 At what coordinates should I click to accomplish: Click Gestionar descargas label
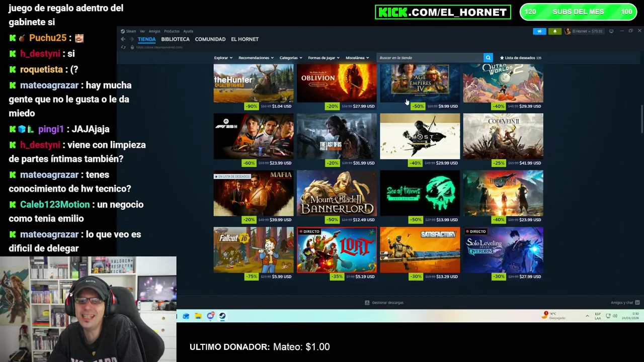pos(388,303)
